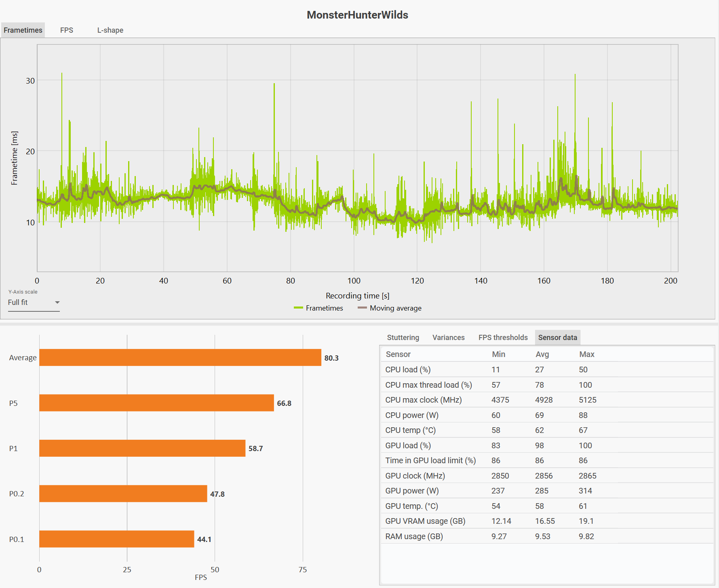Select the CPU temp (°C) row

547,430
